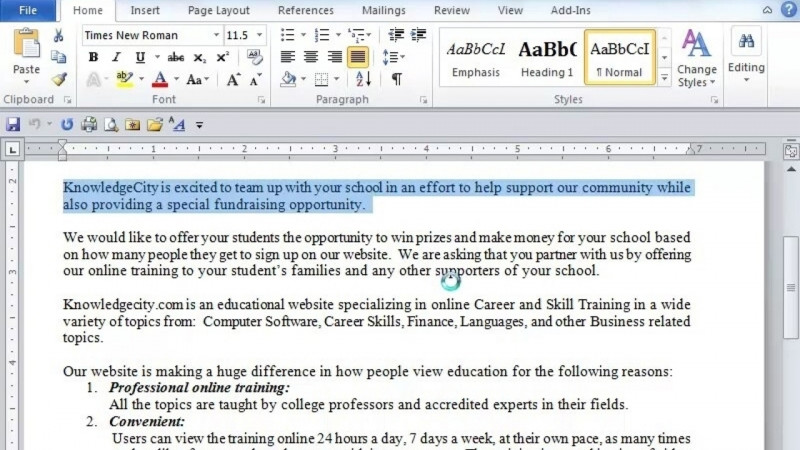The height and width of the screenshot is (450, 800).
Task: Open the Editing group button
Action: pyautogui.click(x=746, y=56)
